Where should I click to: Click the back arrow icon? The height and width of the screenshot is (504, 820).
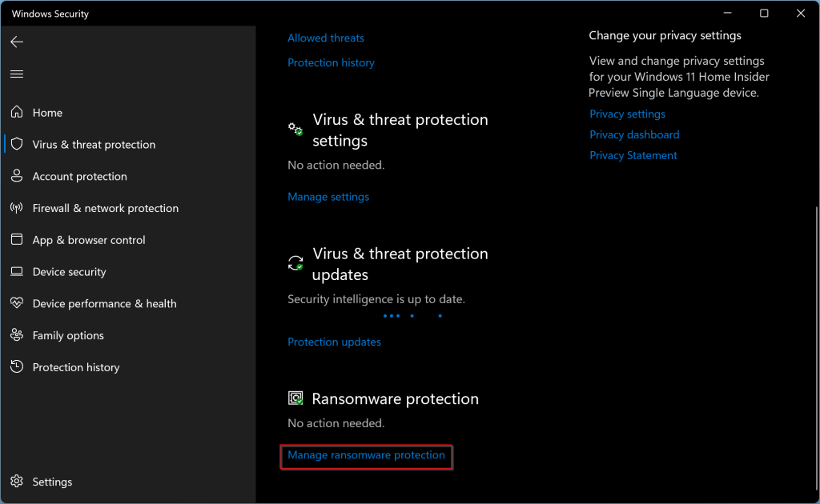[17, 42]
